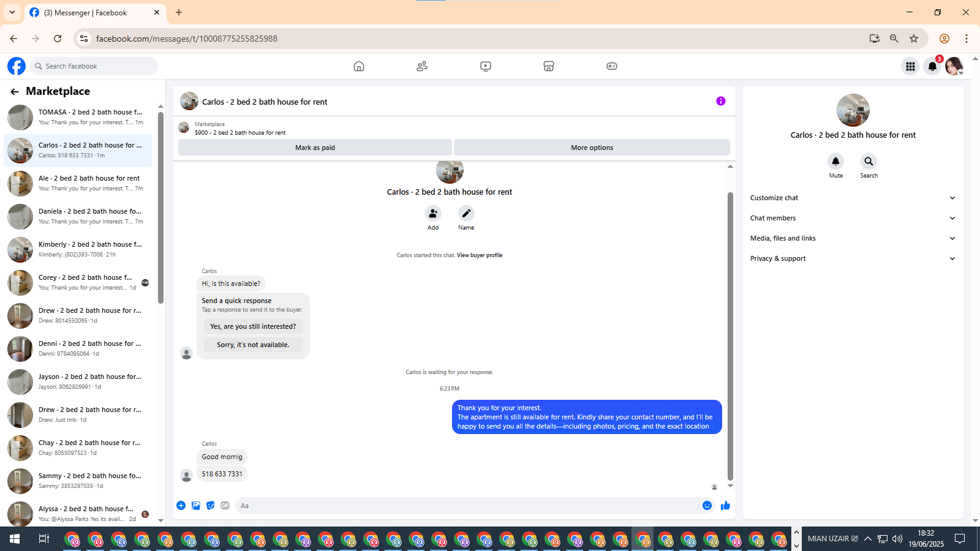This screenshot has width=980, height=551.
Task: Go to the Home feed icon
Action: point(359,66)
